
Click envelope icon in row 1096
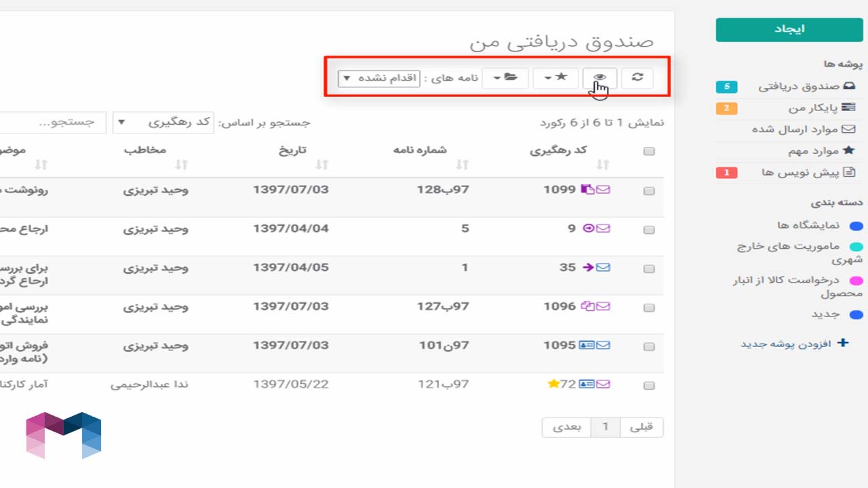[603, 306]
